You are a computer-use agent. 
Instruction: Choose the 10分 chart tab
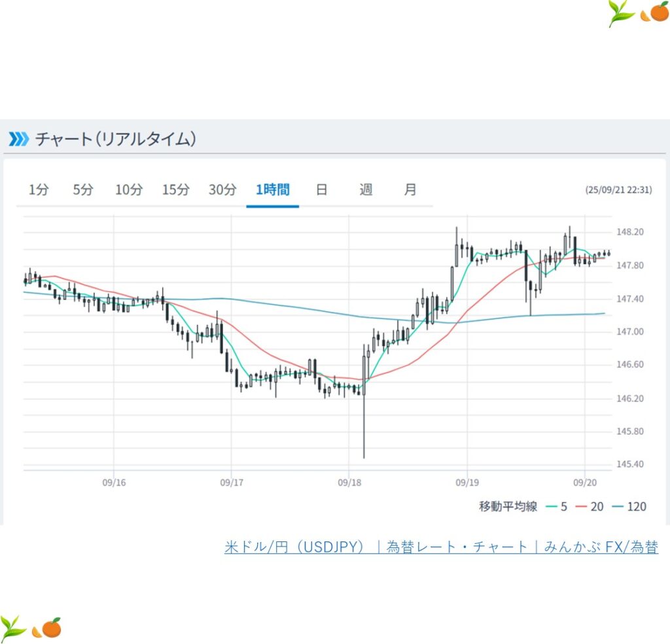click(x=129, y=190)
